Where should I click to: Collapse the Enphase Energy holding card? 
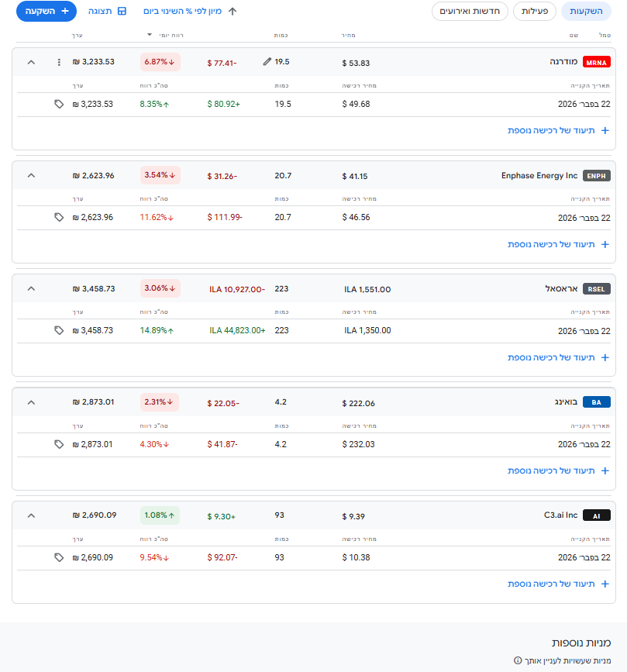[x=31, y=175]
